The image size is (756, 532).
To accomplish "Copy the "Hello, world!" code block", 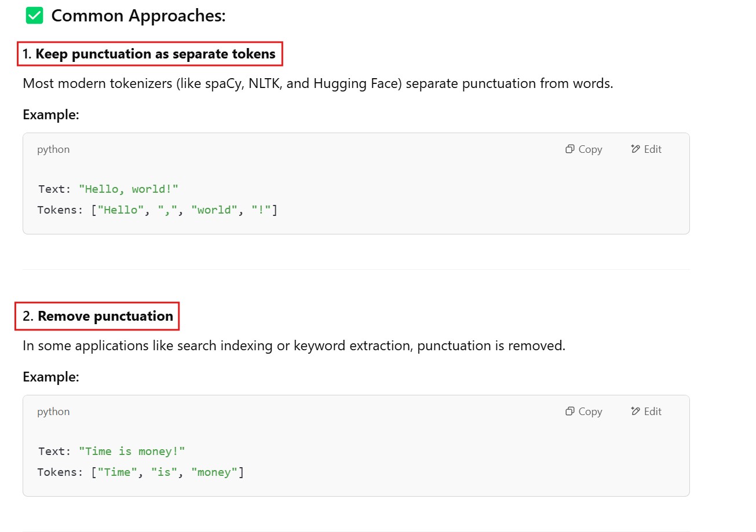I will point(584,149).
